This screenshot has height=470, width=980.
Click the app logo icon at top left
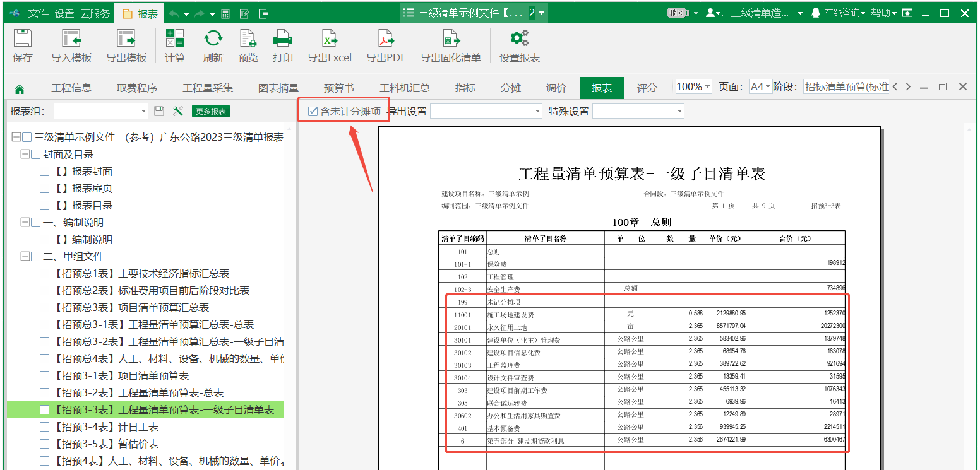point(14,13)
